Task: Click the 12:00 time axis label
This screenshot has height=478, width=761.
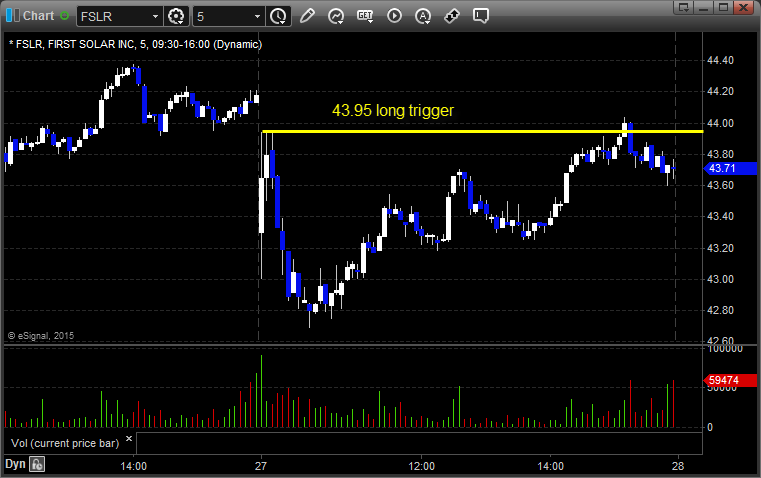Action: pos(421,466)
